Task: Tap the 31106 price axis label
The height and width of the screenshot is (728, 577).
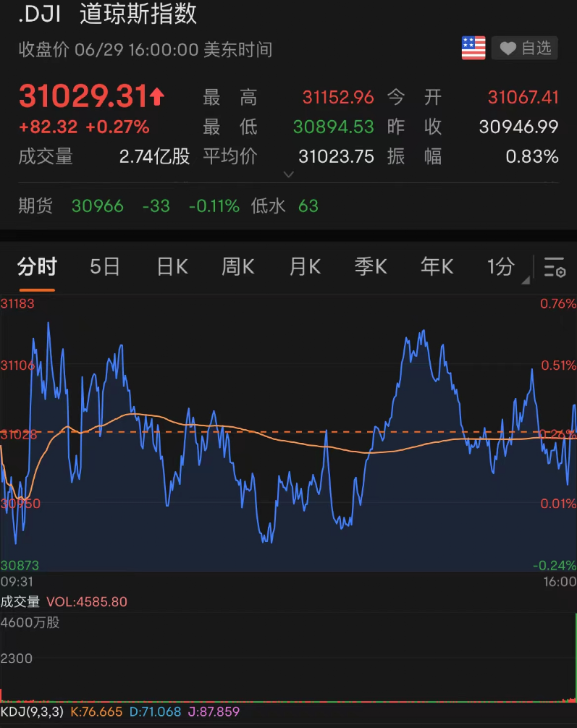Action: click(17, 365)
